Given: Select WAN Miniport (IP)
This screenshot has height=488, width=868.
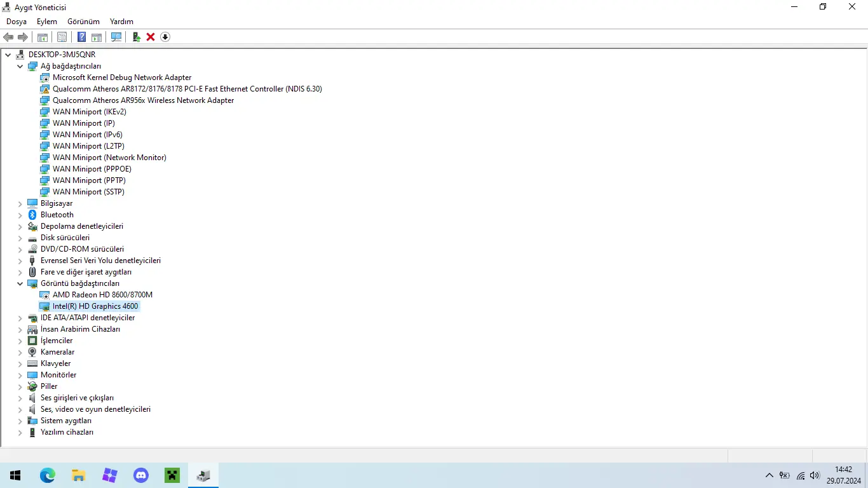Looking at the screenshot, I should pyautogui.click(x=84, y=123).
